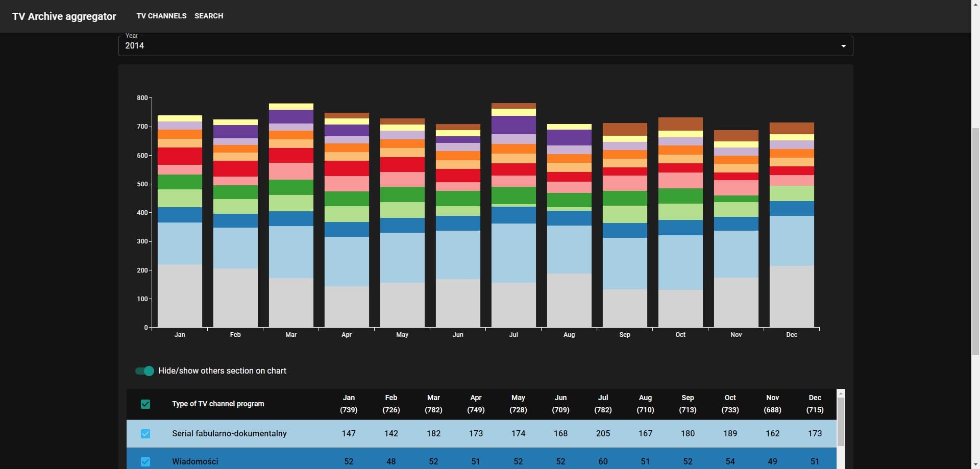Click the Sep bar's brown top segment
The width and height of the screenshot is (980, 469).
tap(625, 129)
